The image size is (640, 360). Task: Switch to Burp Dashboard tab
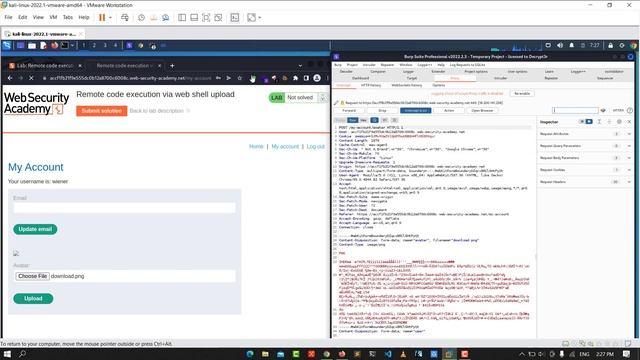[360, 78]
